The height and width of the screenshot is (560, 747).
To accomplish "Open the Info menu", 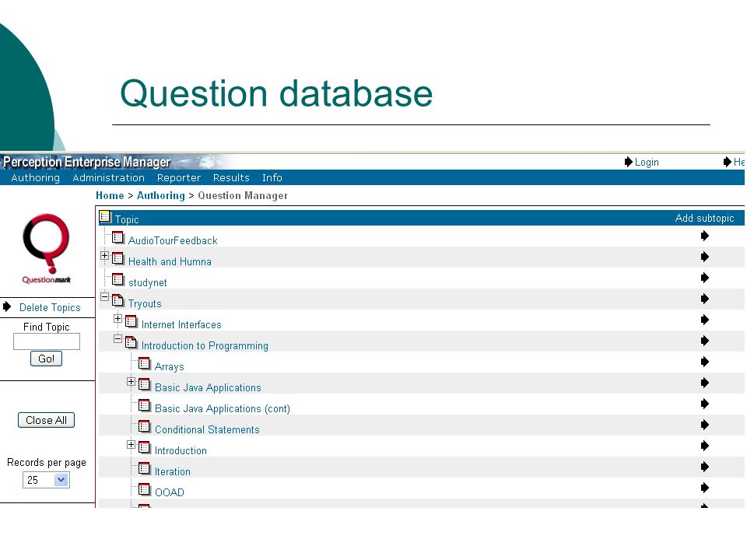I will (272, 177).
